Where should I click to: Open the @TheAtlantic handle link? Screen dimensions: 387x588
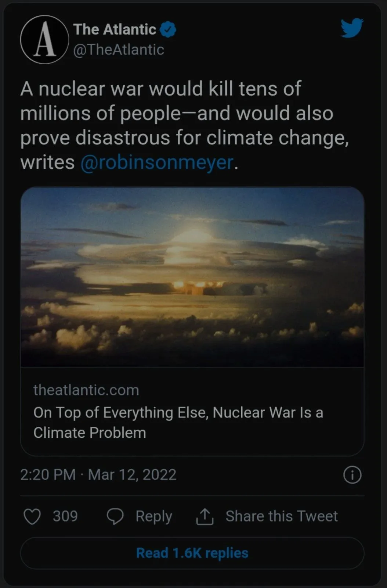tap(118, 50)
